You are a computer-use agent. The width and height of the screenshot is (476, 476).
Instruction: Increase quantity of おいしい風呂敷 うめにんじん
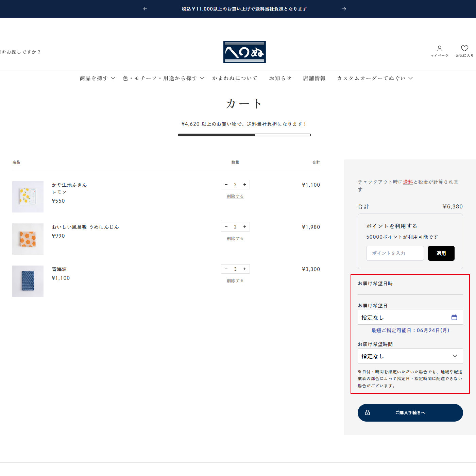[x=245, y=227]
